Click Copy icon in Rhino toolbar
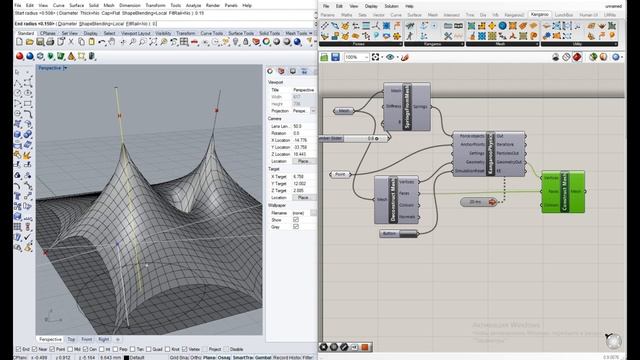This screenshot has width=640, height=360. (x=81, y=42)
